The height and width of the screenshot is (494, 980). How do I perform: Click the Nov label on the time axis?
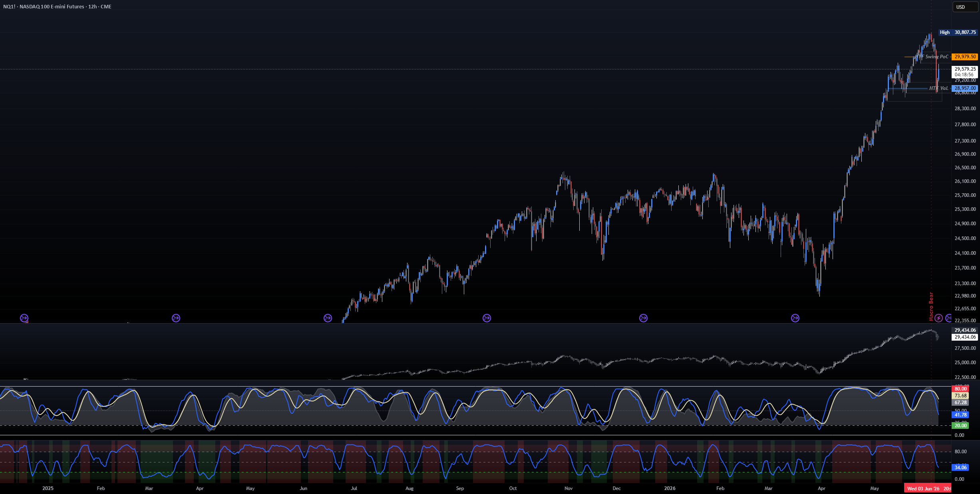tap(568, 488)
